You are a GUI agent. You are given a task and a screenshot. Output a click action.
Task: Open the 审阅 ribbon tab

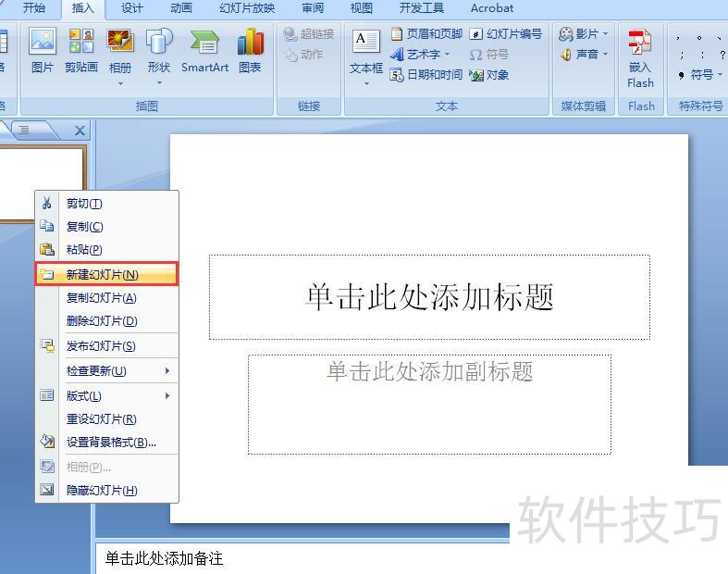tap(313, 8)
